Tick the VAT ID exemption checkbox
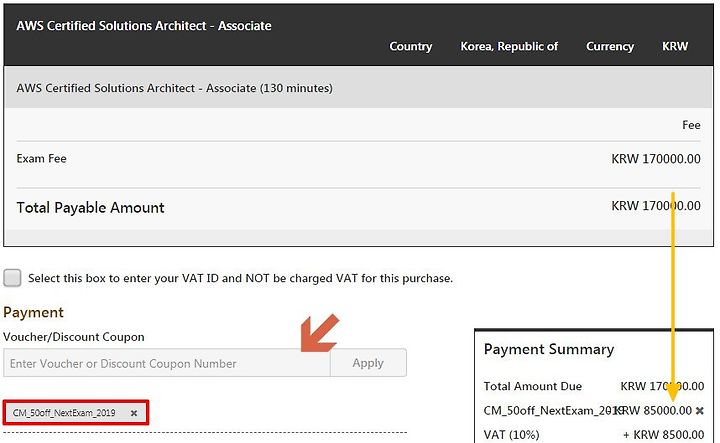This screenshot has height=443, width=720. point(12,278)
